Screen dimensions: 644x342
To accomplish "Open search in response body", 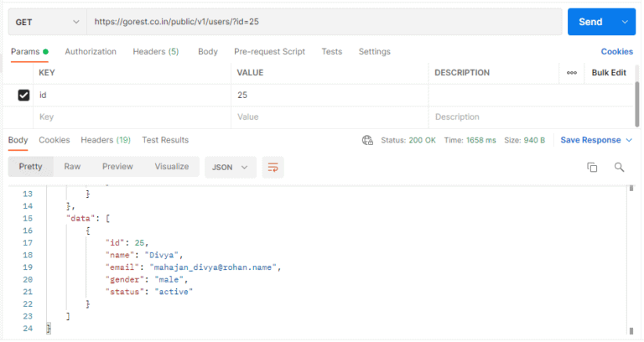I will pos(620,167).
